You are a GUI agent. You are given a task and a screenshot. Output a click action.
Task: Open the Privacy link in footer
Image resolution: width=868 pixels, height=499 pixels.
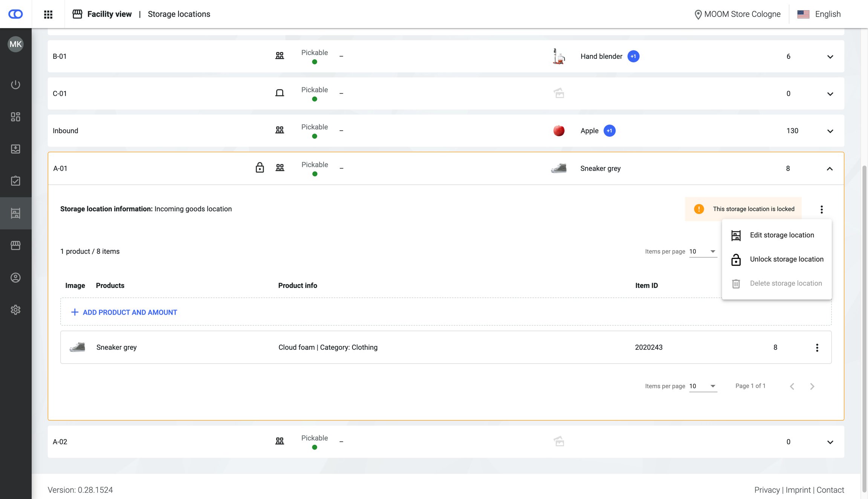point(767,490)
